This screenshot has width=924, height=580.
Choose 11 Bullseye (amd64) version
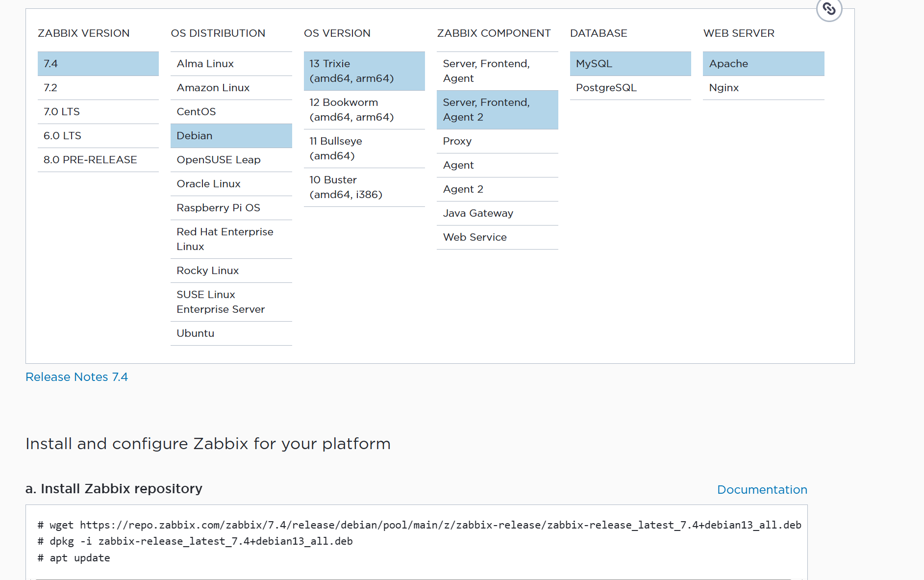(364, 149)
